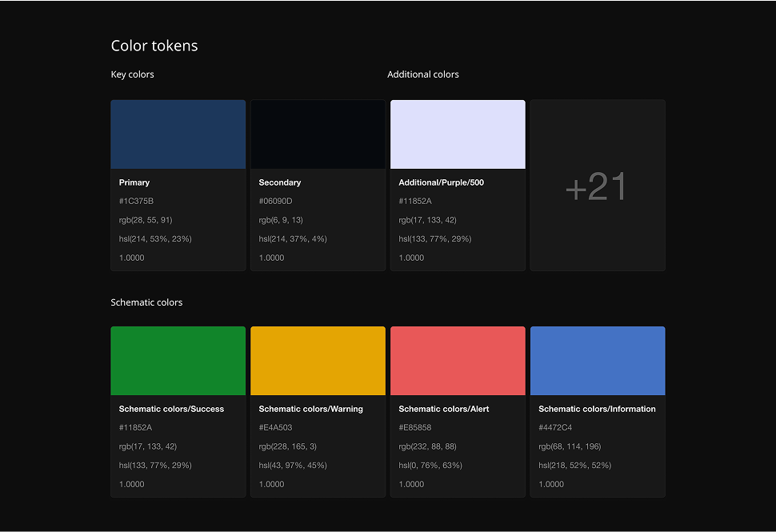776x532 pixels.
Task: Click the 1.0000 opacity in Success card
Action: (132, 485)
